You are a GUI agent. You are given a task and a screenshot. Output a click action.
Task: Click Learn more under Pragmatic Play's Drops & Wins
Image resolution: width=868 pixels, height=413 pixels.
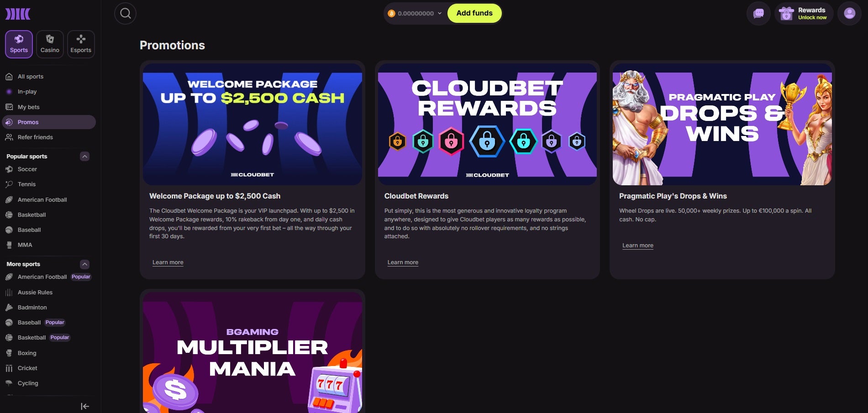point(638,246)
